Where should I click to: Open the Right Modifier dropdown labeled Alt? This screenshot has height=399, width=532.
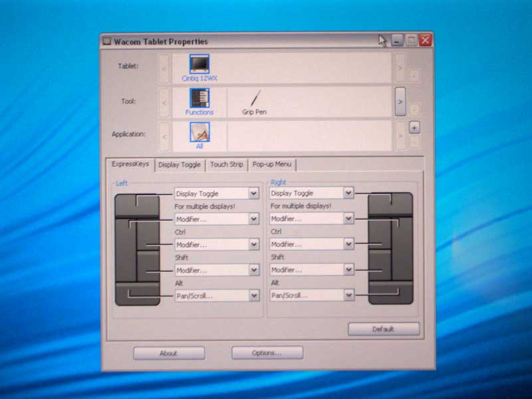(x=311, y=270)
